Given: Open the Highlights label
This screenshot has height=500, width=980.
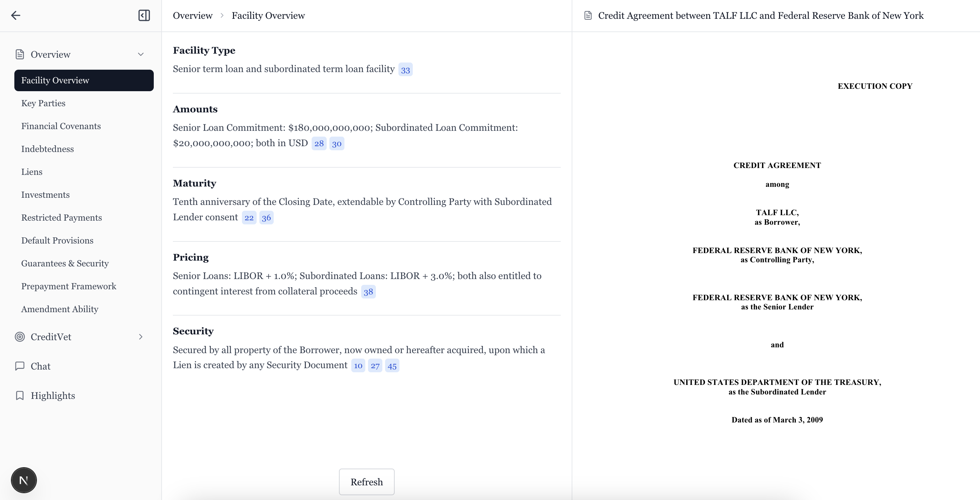Looking at the screenshot, I should tap(53, 395).
